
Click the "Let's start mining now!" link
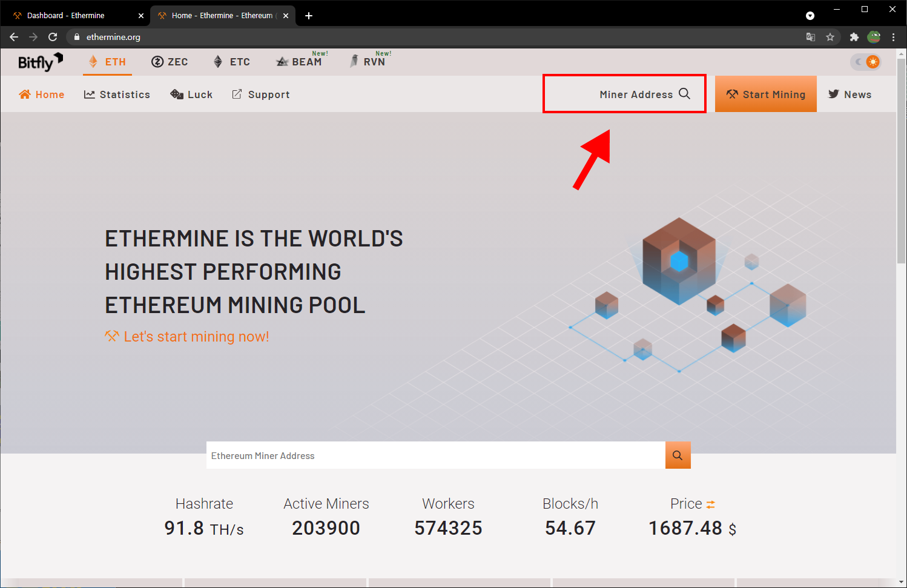(187, 337)
